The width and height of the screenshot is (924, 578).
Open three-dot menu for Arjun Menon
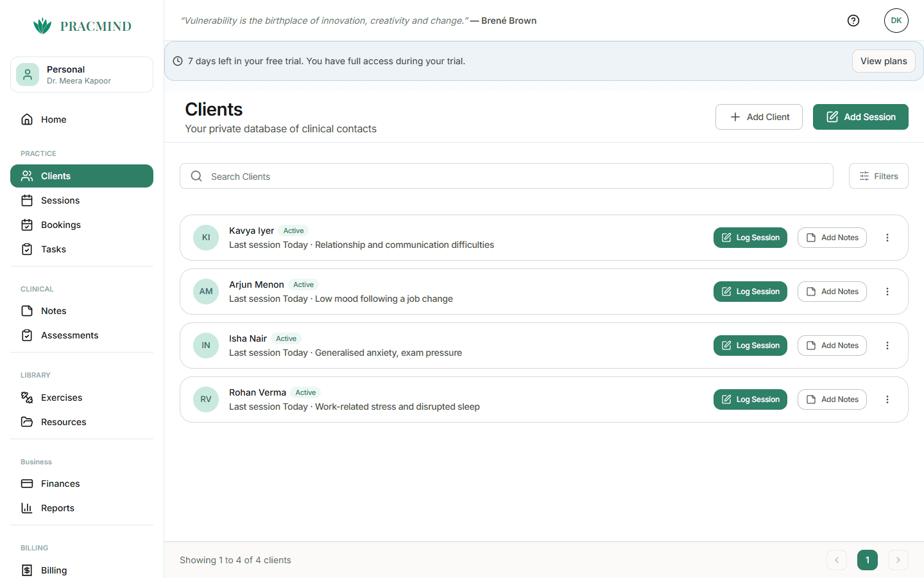[x=887, y=292]
